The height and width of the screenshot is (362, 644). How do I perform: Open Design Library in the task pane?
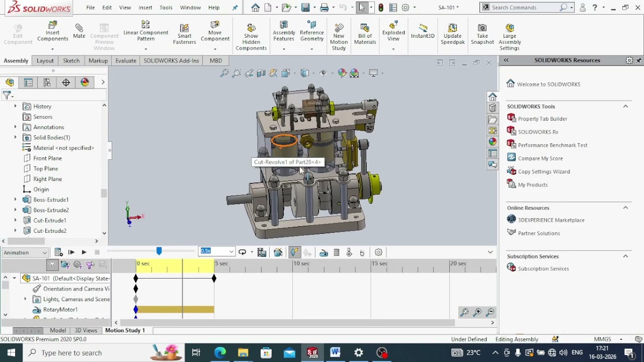(x=493, y=108)
